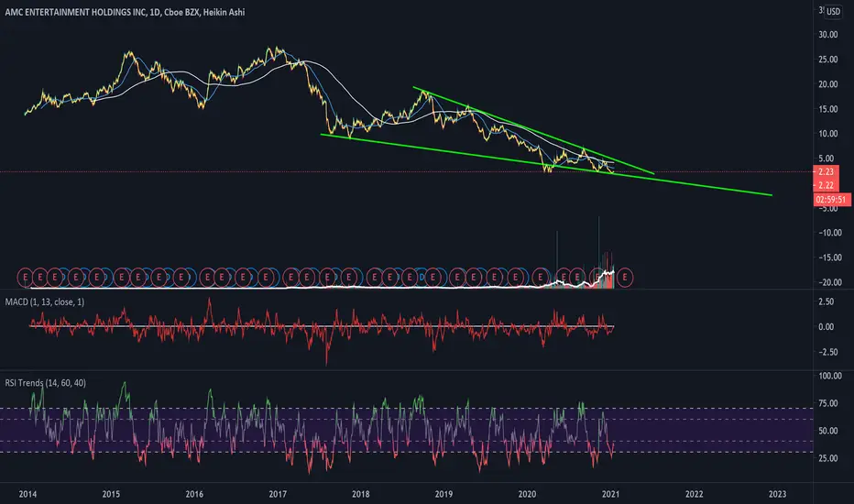Click the 2016 label on the time axis

click(x=194, y=494)
